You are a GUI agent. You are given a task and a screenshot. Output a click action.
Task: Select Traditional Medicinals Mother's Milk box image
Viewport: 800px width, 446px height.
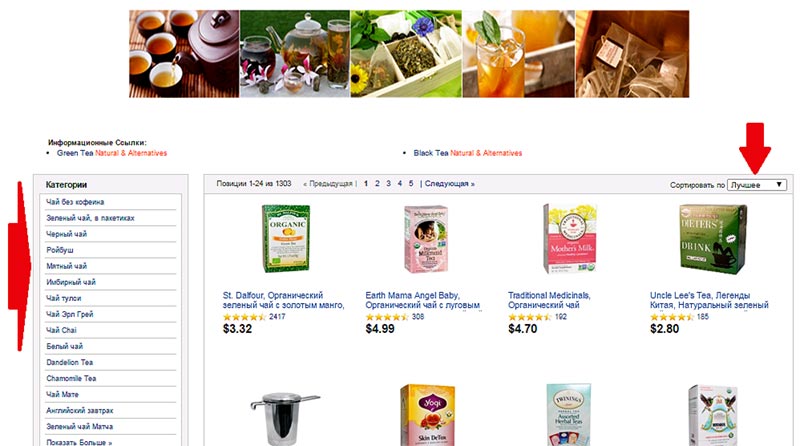coord(570,239)
